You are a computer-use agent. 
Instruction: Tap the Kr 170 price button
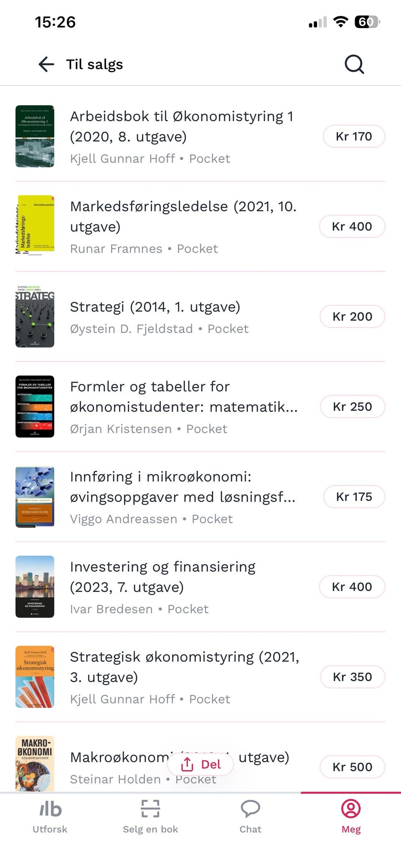(x=354, y=136)
